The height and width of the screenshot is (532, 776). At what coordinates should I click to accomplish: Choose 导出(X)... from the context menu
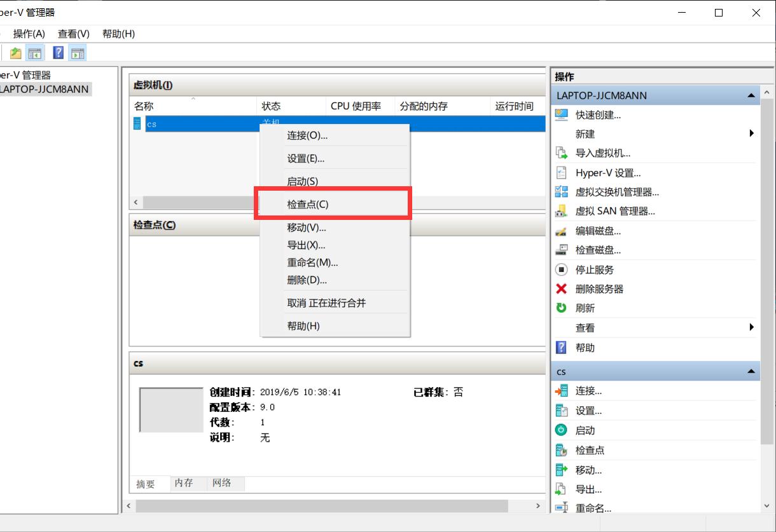click(x=335, y=245)
